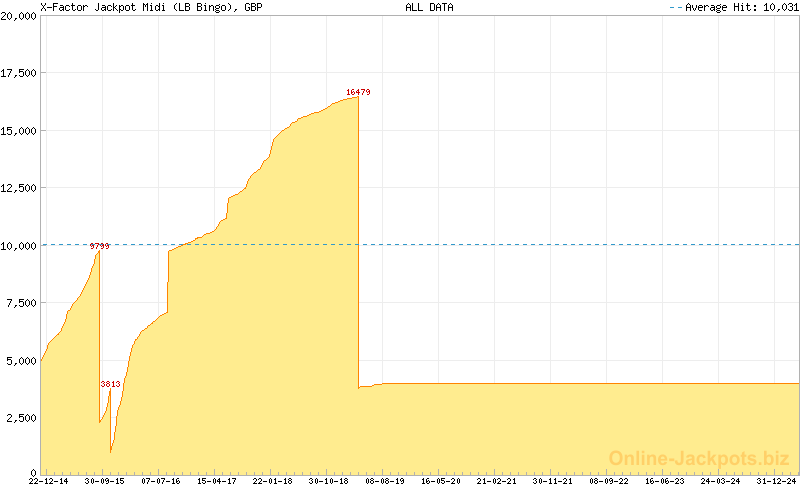Click the 9799 peak value label
Viewport: 800px width, 490px height.
pyautogui.click(x=100, y=246)
